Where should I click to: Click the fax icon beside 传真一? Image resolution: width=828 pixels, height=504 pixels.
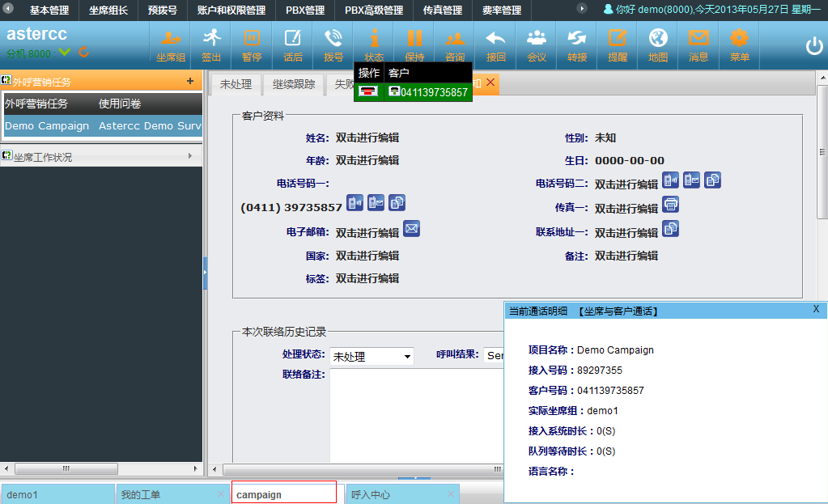pos(670,205)
